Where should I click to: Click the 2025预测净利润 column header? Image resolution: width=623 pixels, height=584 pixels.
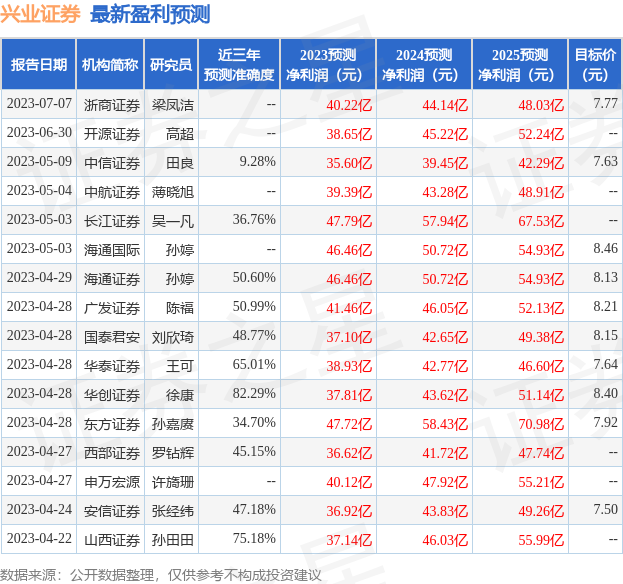pyautogui.click(x=519, y=65)
